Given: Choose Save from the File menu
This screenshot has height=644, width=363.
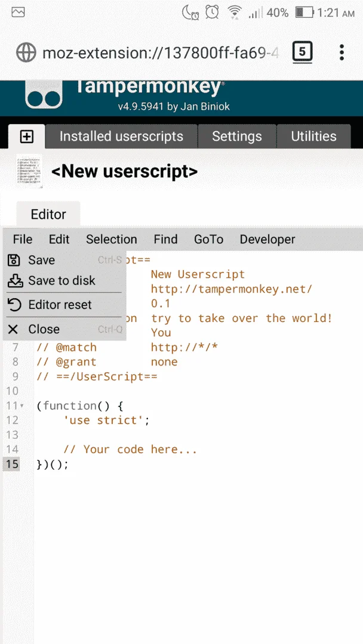Looking at the screenshot, I should (x=64, y=260).
